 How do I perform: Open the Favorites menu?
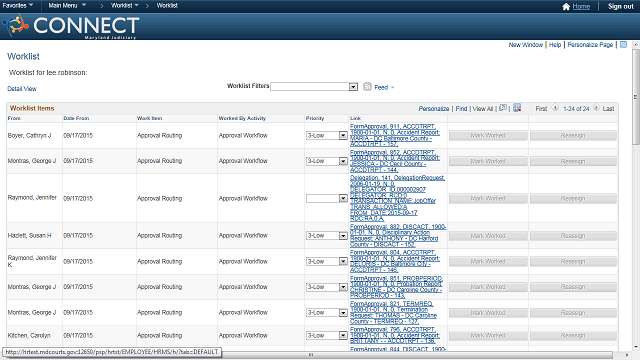pyautogui.click(x=18, y=5)
